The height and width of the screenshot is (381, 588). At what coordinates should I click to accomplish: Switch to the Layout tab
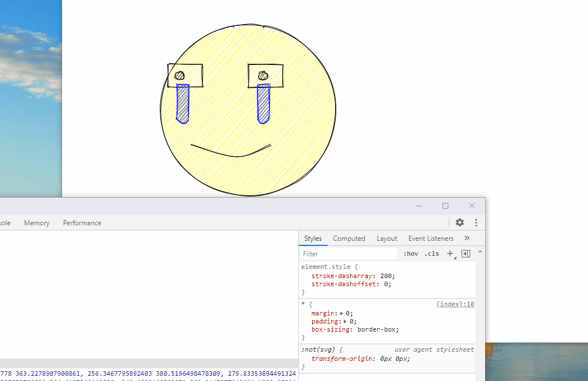point(386,238)
